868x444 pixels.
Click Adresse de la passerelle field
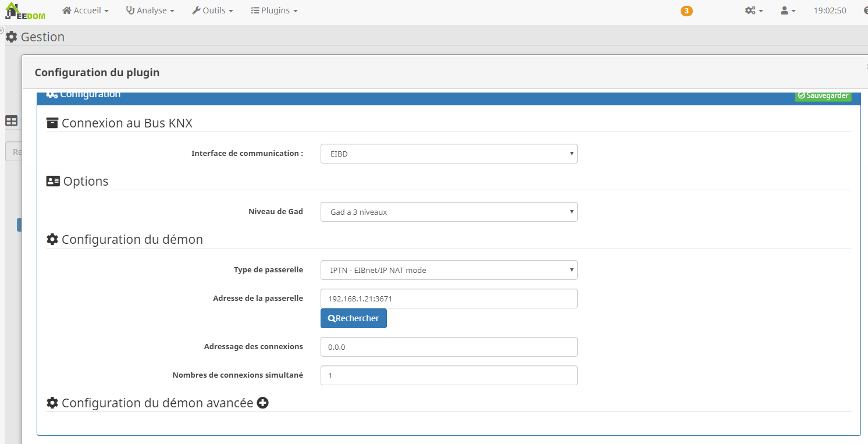pos(449,299)
